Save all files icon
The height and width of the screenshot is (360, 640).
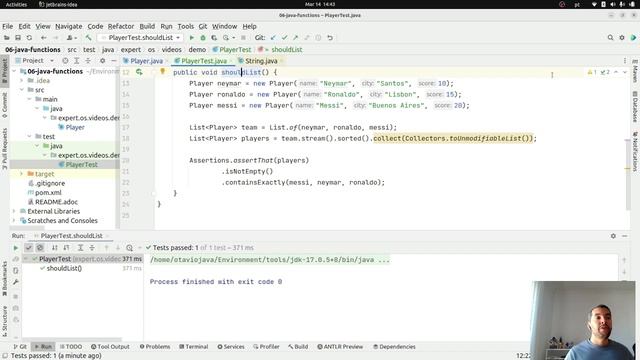click(x=18, y=38)
